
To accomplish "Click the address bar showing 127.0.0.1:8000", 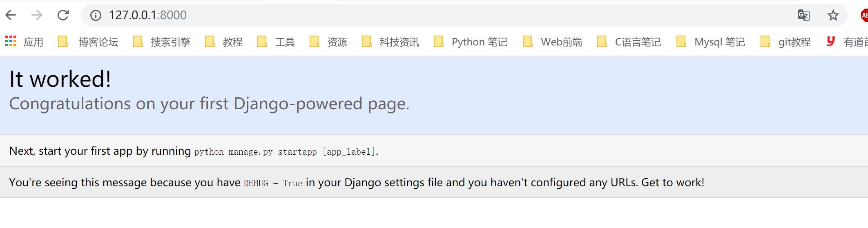I will pyautogui.click(x=408, y=16).
